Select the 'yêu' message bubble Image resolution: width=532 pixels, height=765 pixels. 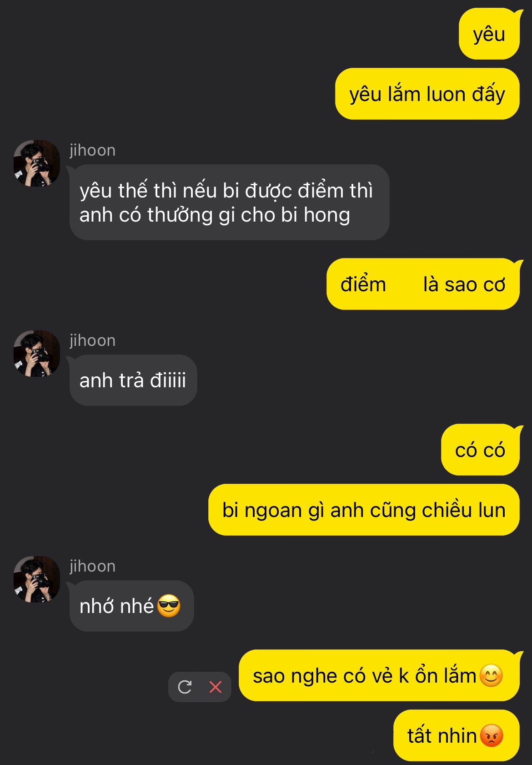click(x=489, y=34)
